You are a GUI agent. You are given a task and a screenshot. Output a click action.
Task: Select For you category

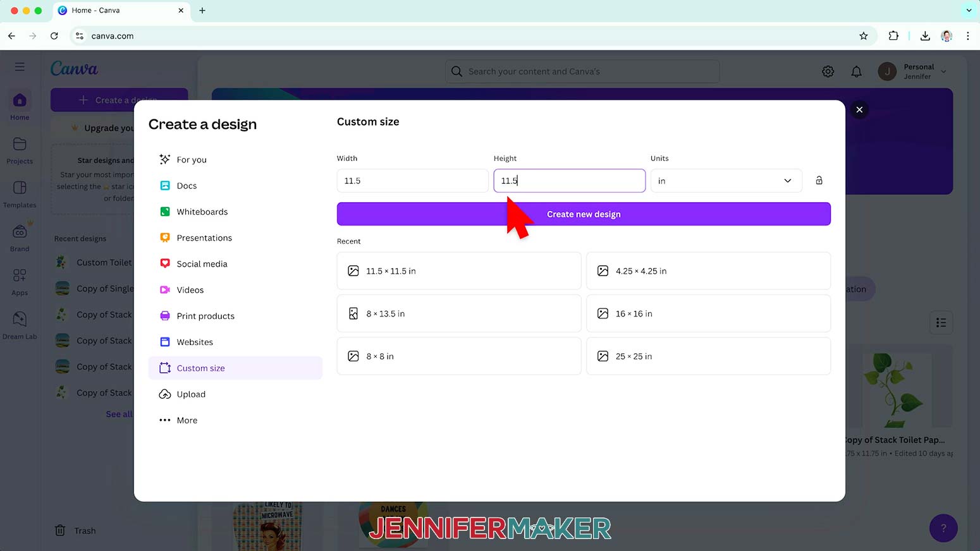pos(235,159)
